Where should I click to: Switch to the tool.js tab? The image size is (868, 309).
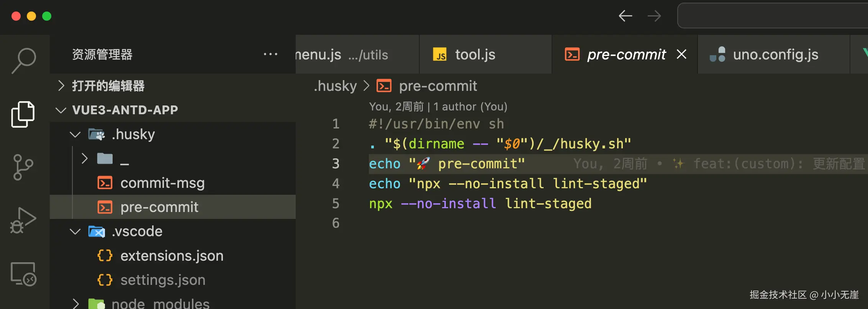[486, 54]
